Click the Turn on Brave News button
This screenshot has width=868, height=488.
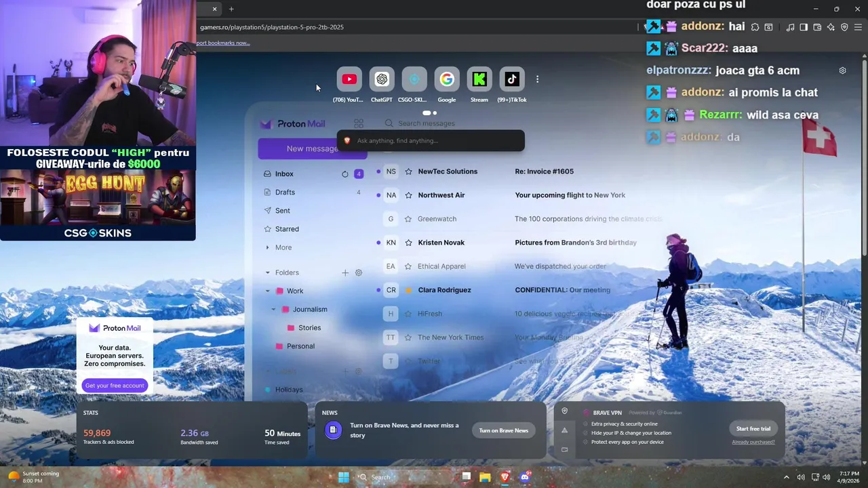tap(503, 430)
